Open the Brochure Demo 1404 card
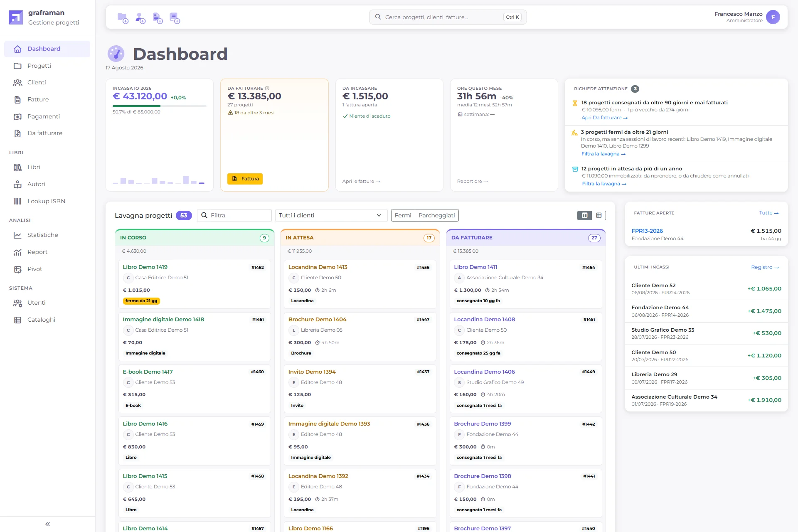The image size is (798, 532). 360,337
